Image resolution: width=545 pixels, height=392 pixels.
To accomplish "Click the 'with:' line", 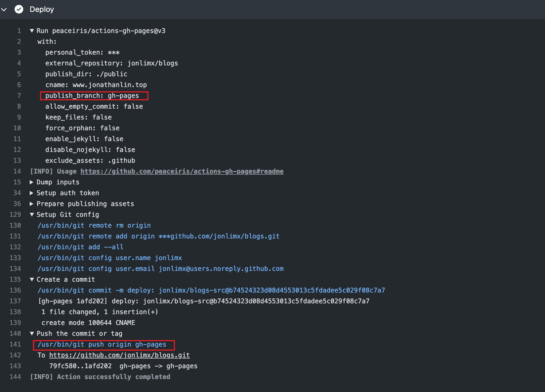I will click(x=47, y=42).
